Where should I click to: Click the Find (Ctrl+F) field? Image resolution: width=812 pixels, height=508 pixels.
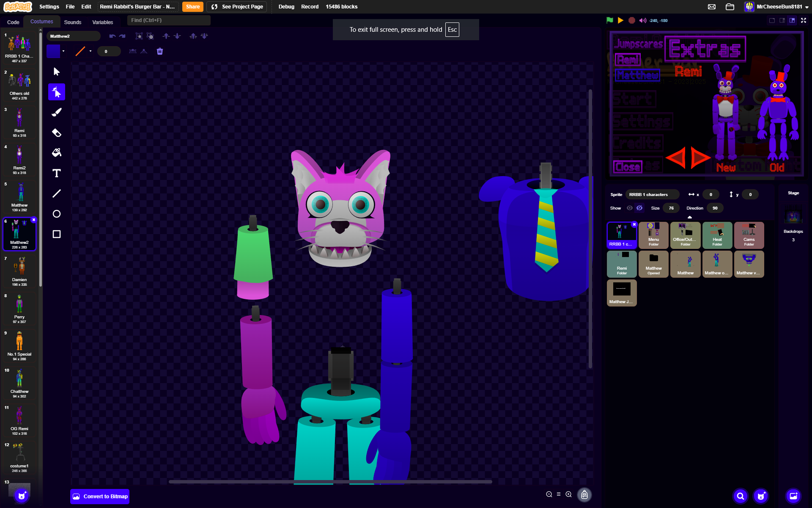coord(169,20)
